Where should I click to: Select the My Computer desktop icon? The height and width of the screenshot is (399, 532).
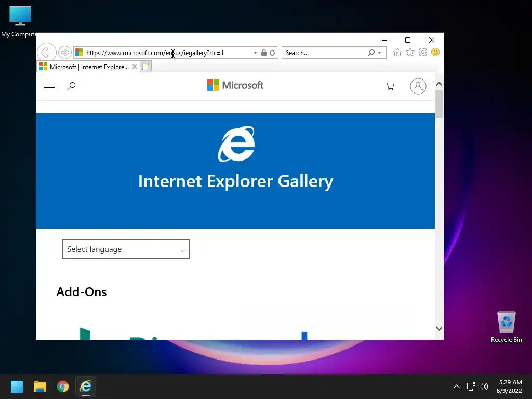19,22
